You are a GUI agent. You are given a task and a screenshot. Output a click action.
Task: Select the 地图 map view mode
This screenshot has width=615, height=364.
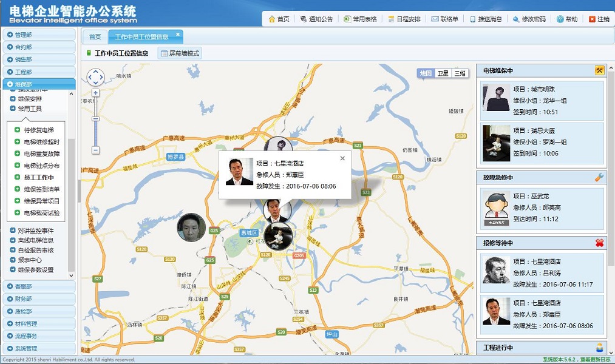click(426, 73)
